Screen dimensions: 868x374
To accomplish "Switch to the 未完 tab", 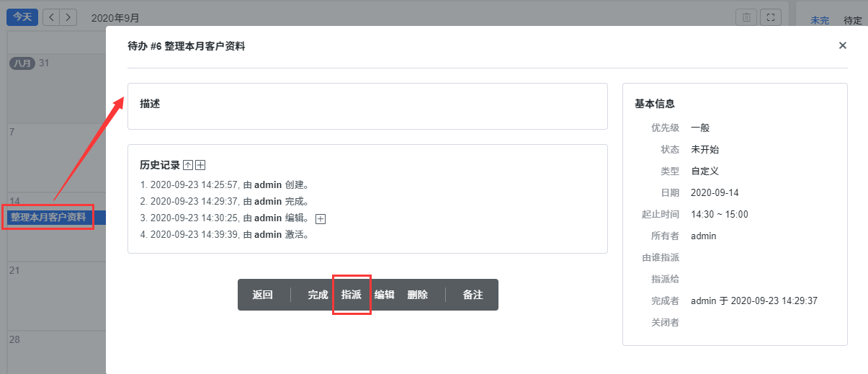I will click(x=820, y=20).
